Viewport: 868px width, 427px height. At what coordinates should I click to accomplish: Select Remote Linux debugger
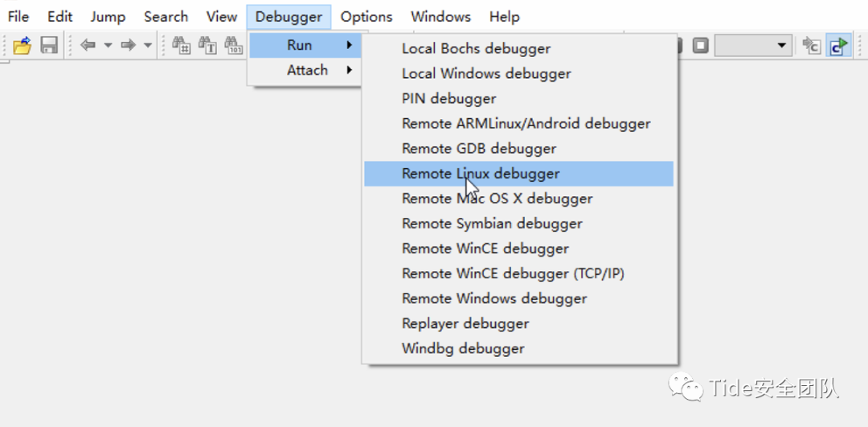tap(518, 174)
